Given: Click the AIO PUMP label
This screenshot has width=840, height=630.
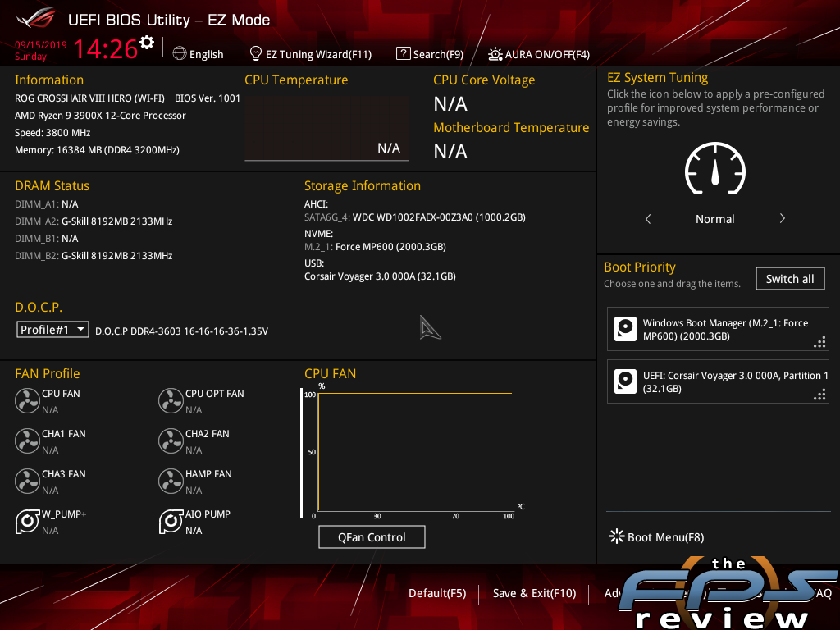Looking at the screenshot, I should [x=208, y=514].
